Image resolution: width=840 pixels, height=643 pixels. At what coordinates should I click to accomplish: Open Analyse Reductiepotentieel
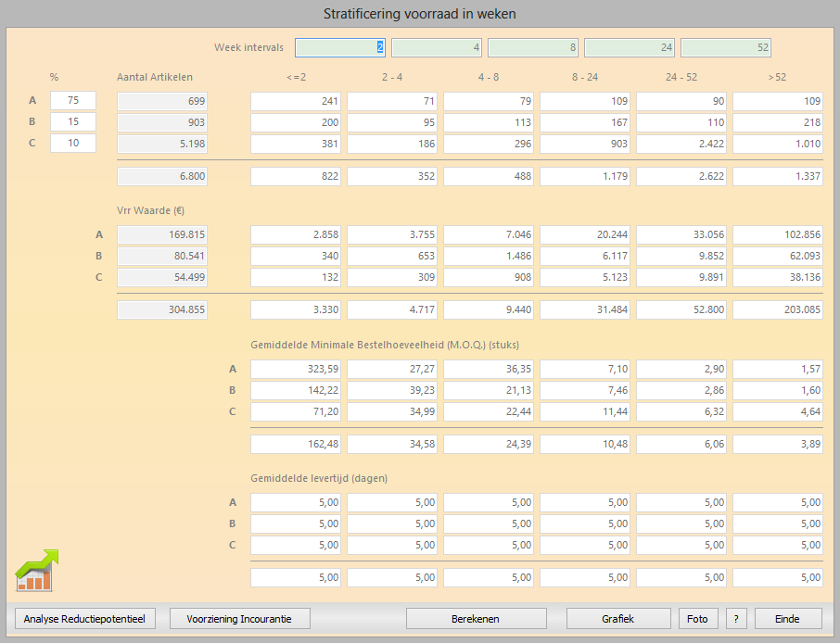84,619
